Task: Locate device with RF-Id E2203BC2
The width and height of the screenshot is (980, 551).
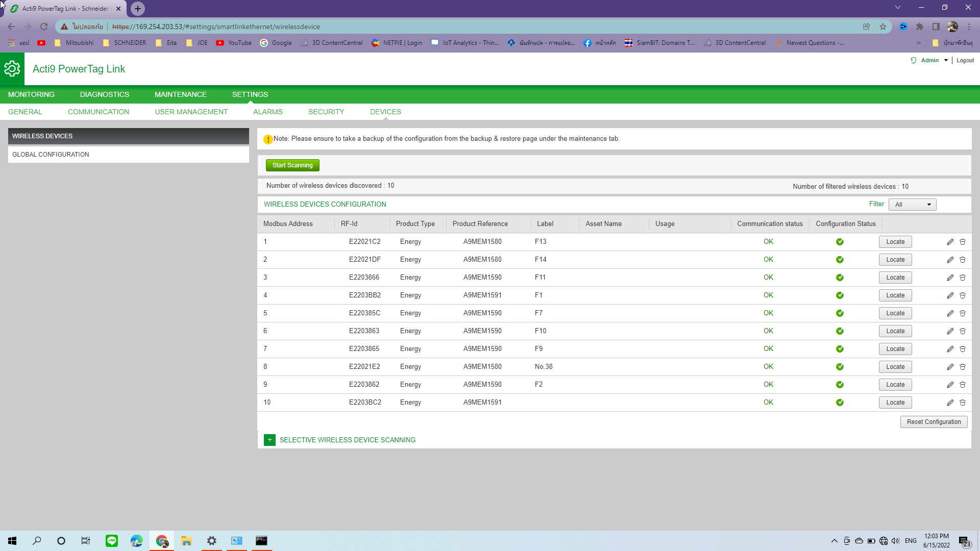Action: tap(895, 403)
